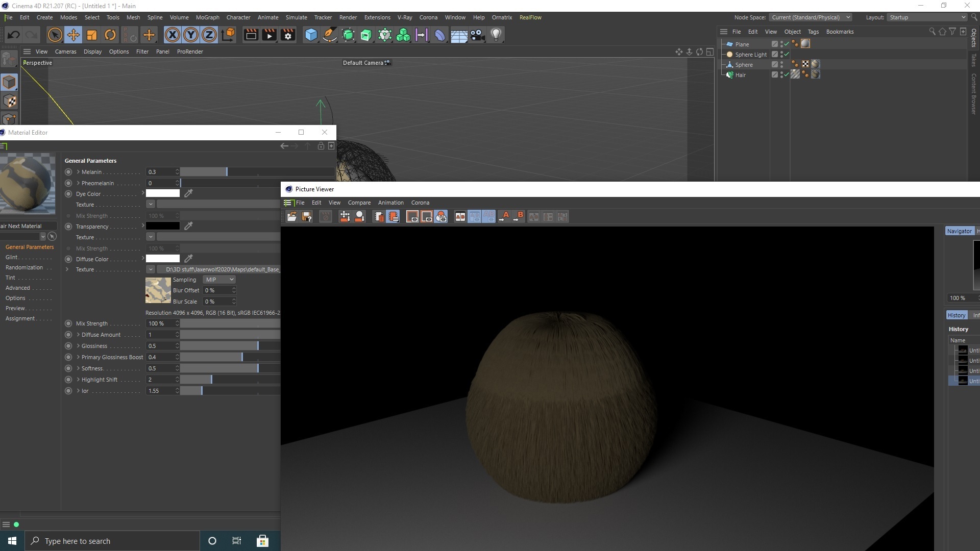This screenshot has width=980, height=551.
Task: Open the Simulate menu
Action: (296, 17)
